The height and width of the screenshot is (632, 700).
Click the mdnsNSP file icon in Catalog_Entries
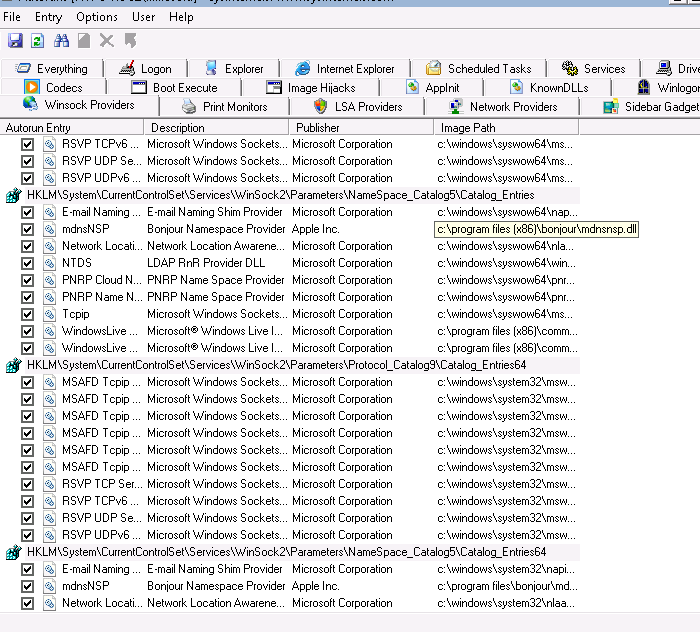(50, 229)
